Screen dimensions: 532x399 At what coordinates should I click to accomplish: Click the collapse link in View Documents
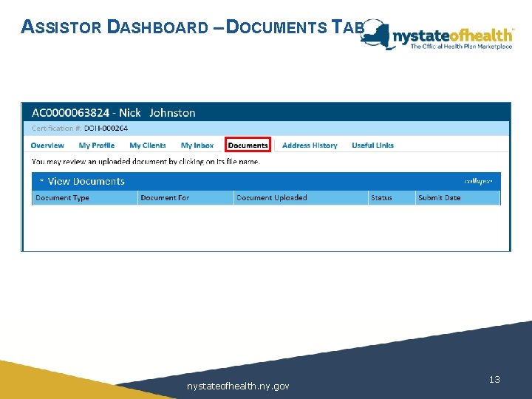tap(478, 181)
